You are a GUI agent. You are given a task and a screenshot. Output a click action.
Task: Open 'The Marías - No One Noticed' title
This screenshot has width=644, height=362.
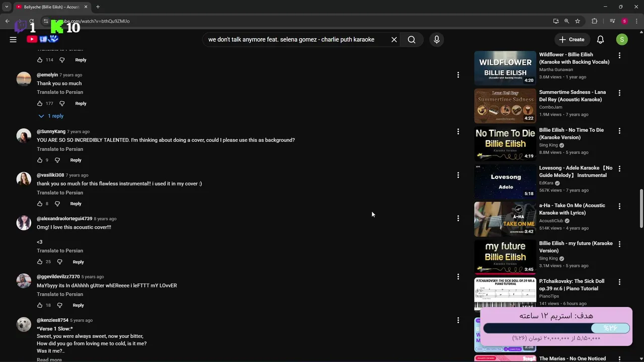coord(573,358)
